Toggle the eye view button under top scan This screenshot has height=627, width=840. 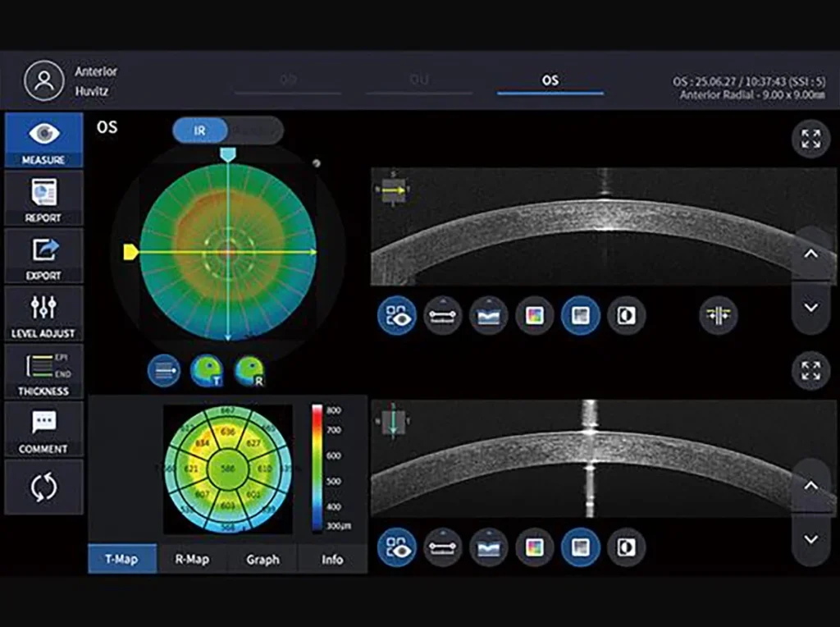click(x=397, y=315)
